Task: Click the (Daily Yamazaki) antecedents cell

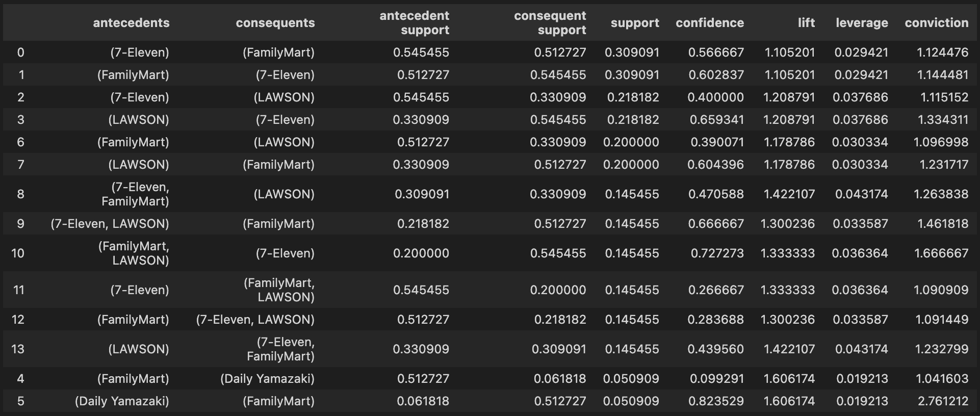Action: 122,401
